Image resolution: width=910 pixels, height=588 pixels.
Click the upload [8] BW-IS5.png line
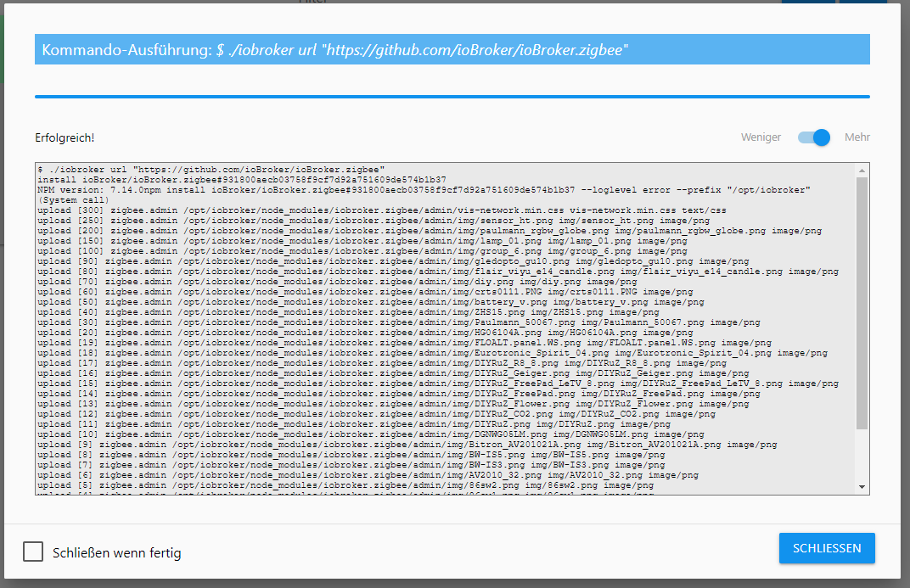click(x=351, y=454)
